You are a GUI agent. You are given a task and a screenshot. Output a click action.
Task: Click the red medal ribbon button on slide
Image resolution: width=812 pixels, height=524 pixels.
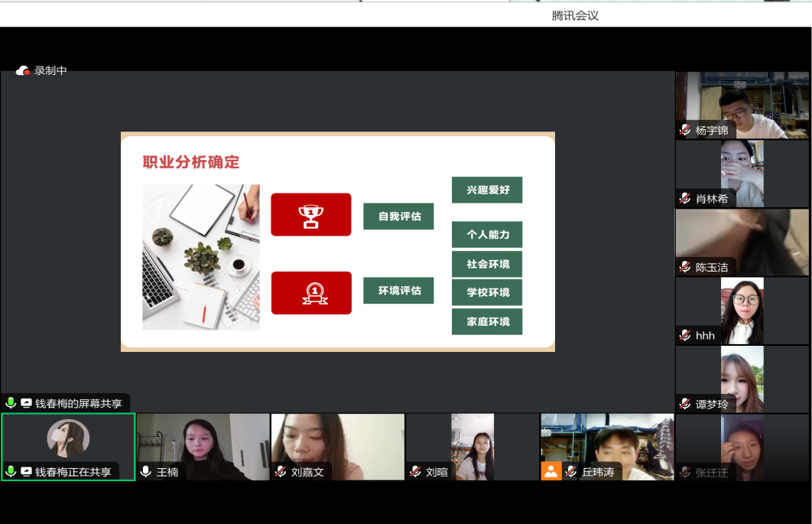[311, 293]
